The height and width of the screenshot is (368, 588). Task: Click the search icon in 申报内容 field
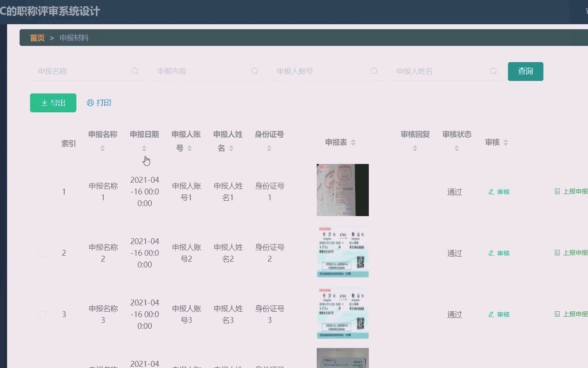click(x=255, y=71)
